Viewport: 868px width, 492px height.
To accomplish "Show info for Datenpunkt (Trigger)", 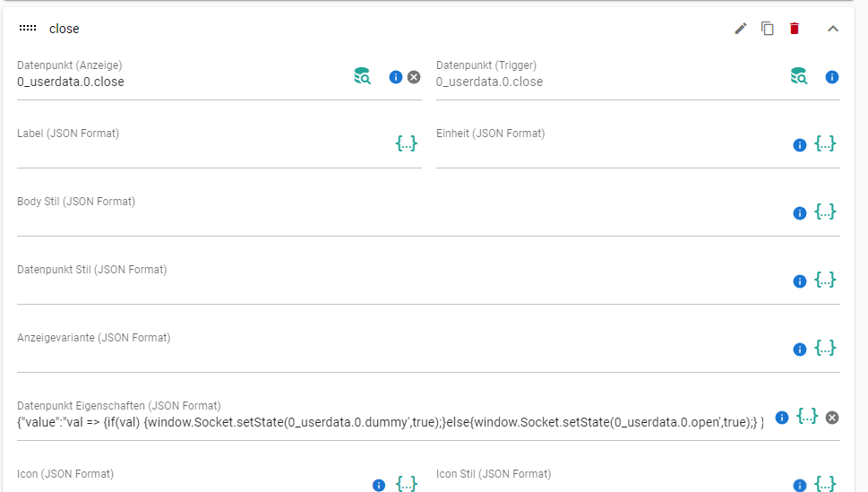I will pyautogui.click(x=832, y=77).
